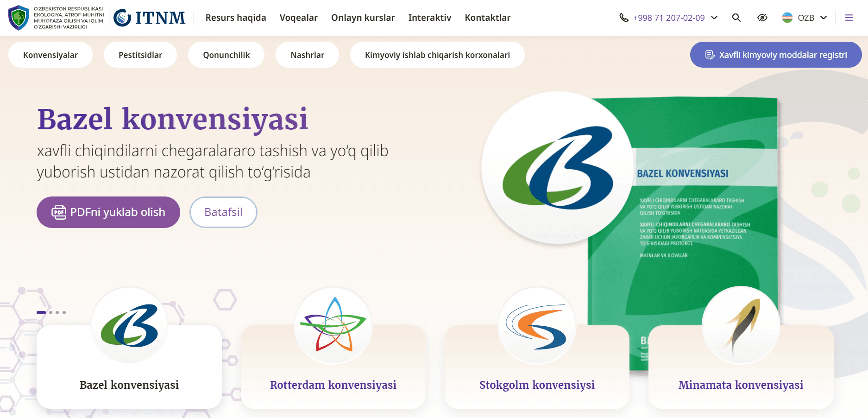Click the Stokgolm konvensiysi logo icon
This screenshot has width=868, height=418.
click(x=537, y=325)
